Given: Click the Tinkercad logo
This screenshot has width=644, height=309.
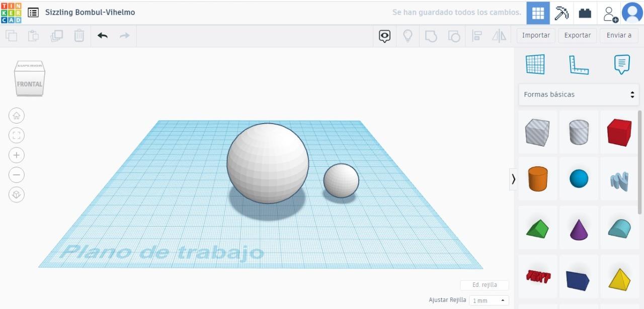Looking at the screenshot, I should pos(11,12).
